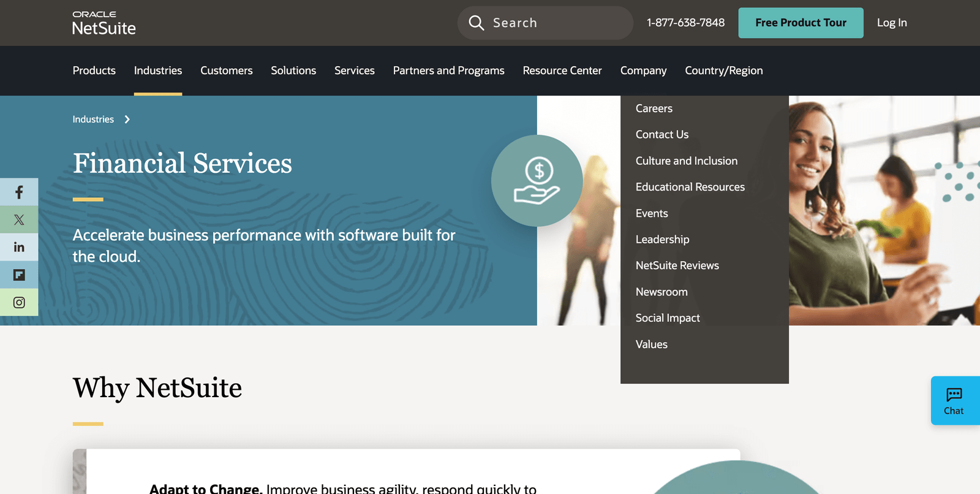Image resolution: width=980 pixels, height=494 pixels.
Task: Click the Adapt to Change text
Action: [x=206, y=489]
